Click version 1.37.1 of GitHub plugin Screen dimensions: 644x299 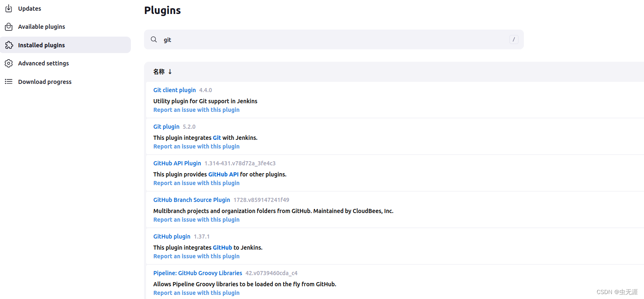click(x=202, y=236)
